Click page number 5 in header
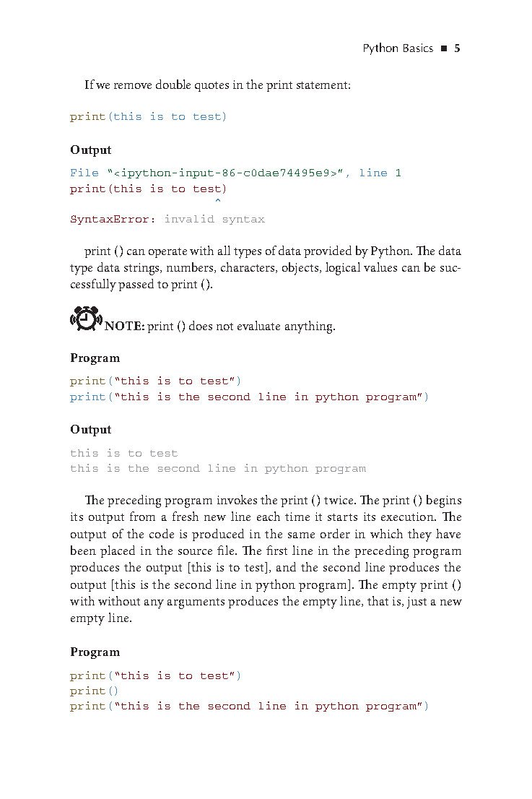Image resolution: width=532 pixels, height=799 pixels. coord(457,48)
